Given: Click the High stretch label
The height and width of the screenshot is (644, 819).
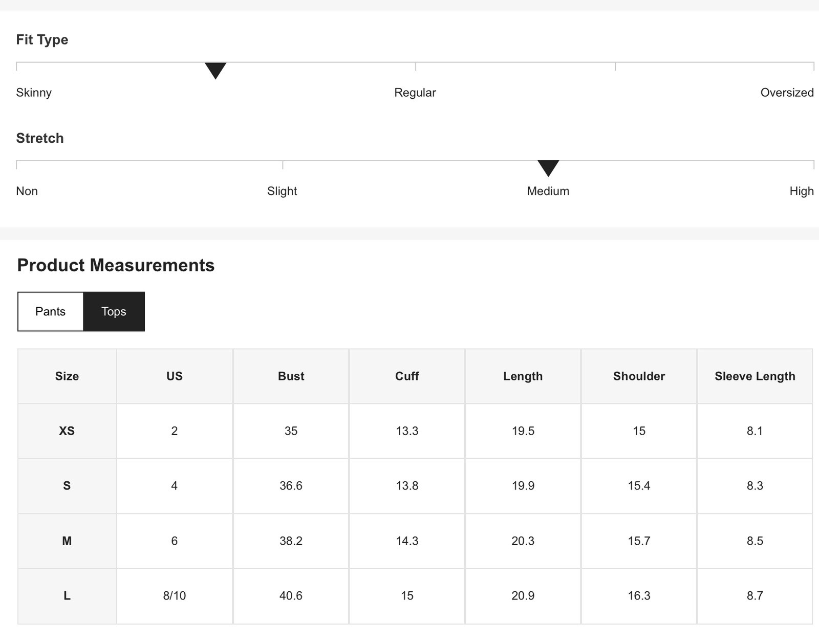Looking at the screenshot, I should pyautogui.click(x=802, y=191).
